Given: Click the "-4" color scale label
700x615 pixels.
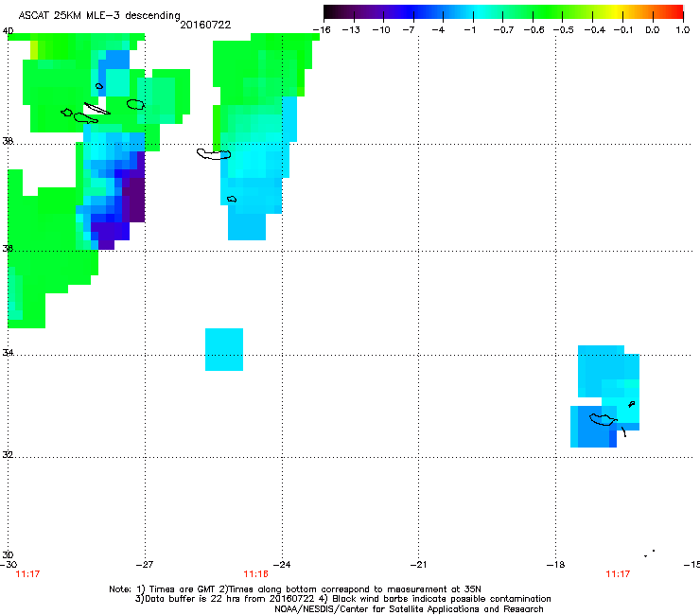Looking at the screenshot, I should 438,30.
